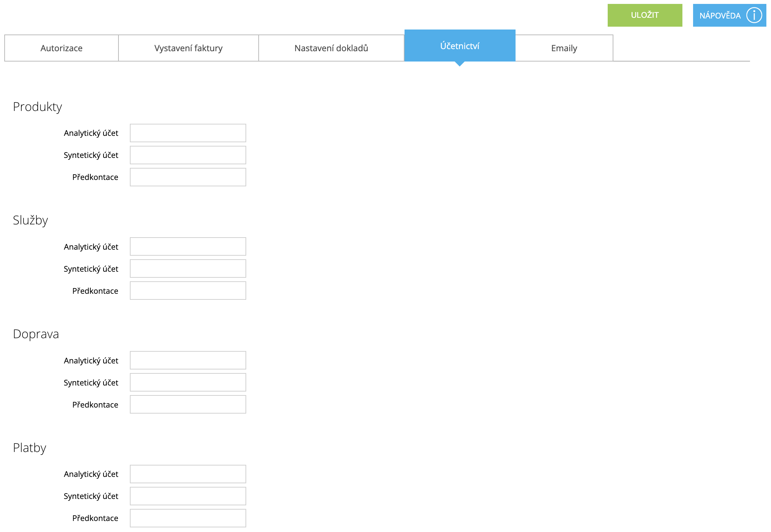
Task: Open the Vystavení faktury tab
Action: (x=189, y=48)
